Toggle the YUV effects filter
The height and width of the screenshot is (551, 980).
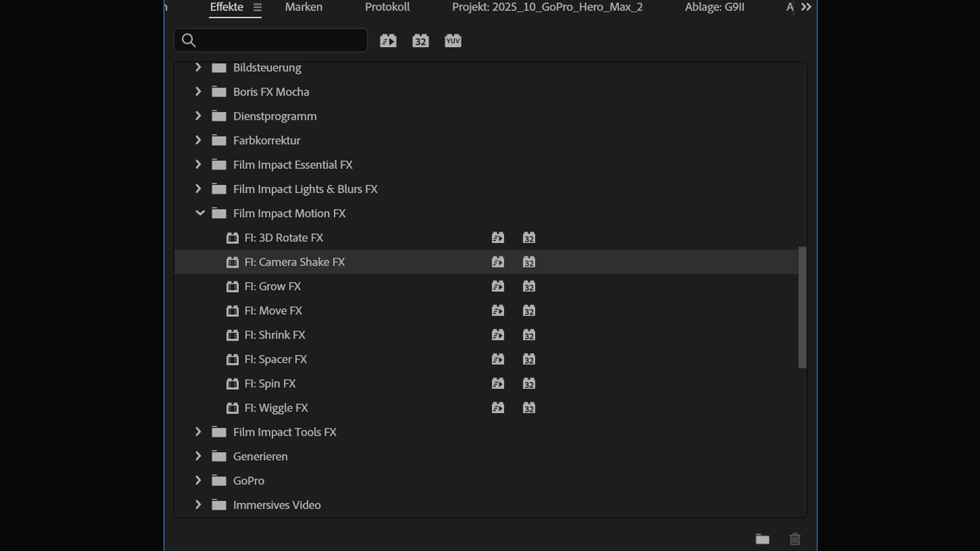[x=453, y=40]
